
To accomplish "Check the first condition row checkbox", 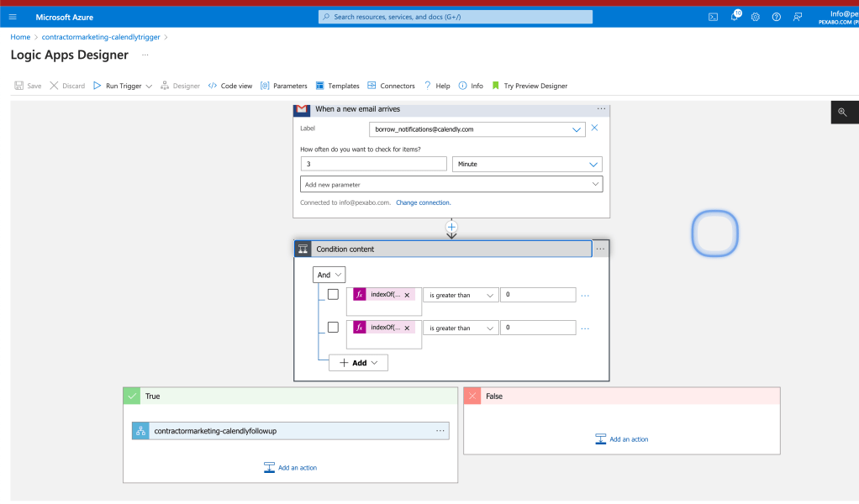I will tap(333, 294).
